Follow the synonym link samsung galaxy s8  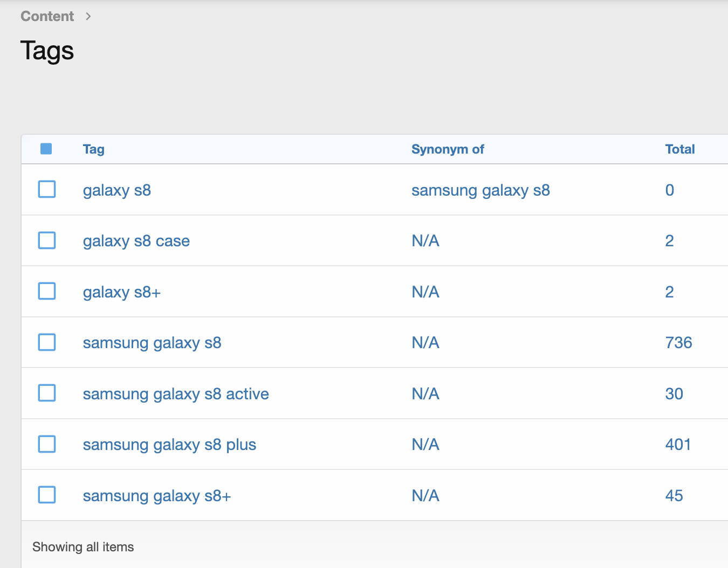click(480, 190)
